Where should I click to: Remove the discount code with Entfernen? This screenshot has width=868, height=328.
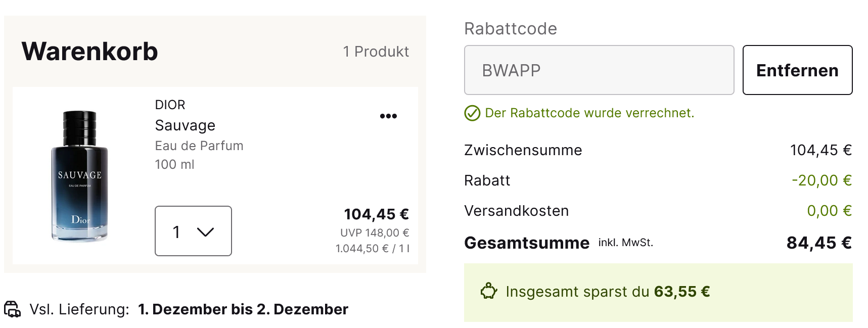797,70
